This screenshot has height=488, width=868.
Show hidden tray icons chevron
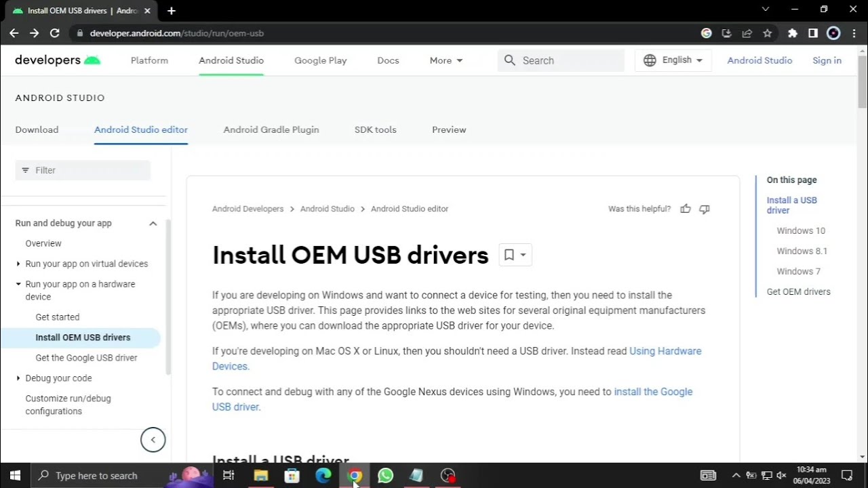coord(736,476)
